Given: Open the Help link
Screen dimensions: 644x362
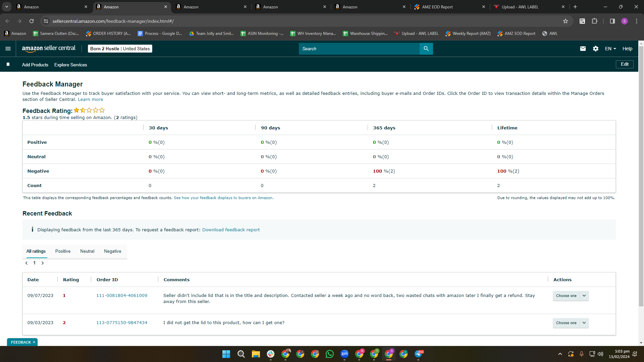Looking at the screenshot, I should click(x=627, y=49).
